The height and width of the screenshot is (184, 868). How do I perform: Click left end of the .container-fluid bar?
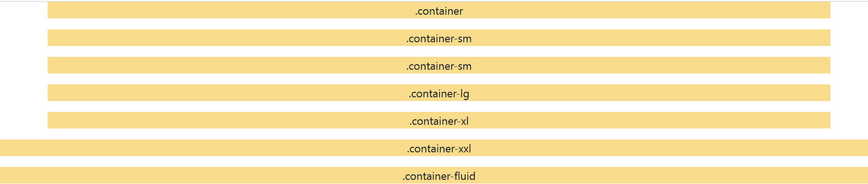pyautogui.click(x=4, y=175)
